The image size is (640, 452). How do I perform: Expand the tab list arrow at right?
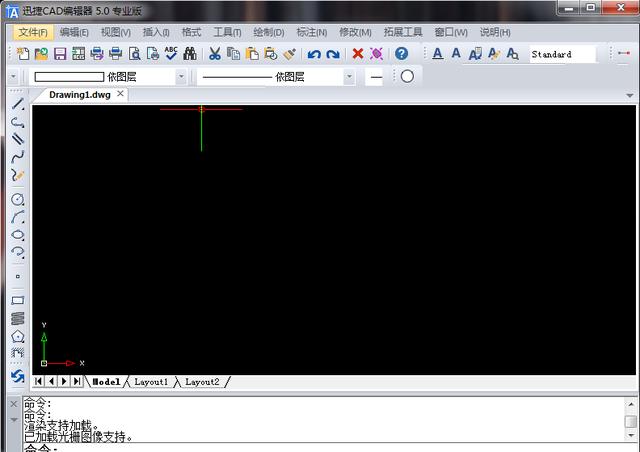[630, 96]
